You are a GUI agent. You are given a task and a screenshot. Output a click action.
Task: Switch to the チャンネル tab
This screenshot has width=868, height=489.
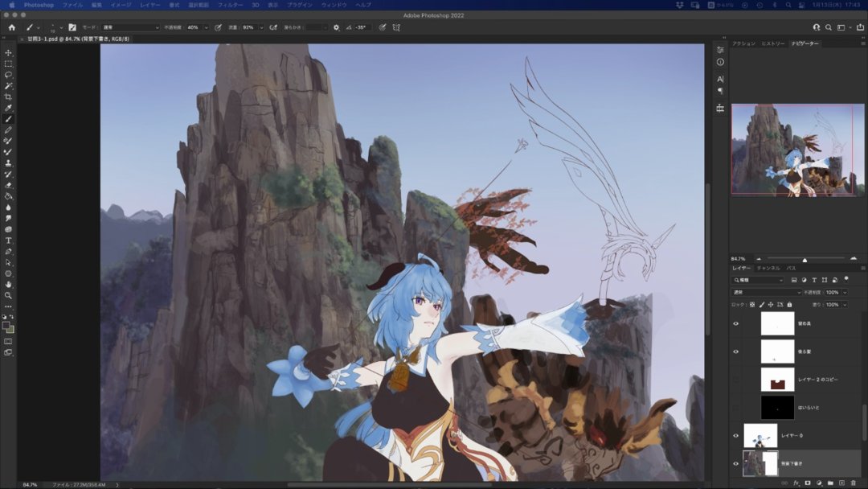point(768,268)
